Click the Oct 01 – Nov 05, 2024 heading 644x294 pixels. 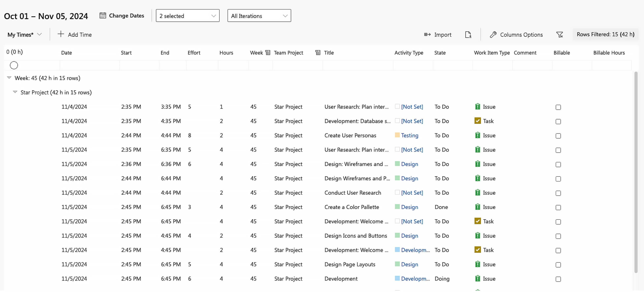pyautogui.click(x=46, y=16)
